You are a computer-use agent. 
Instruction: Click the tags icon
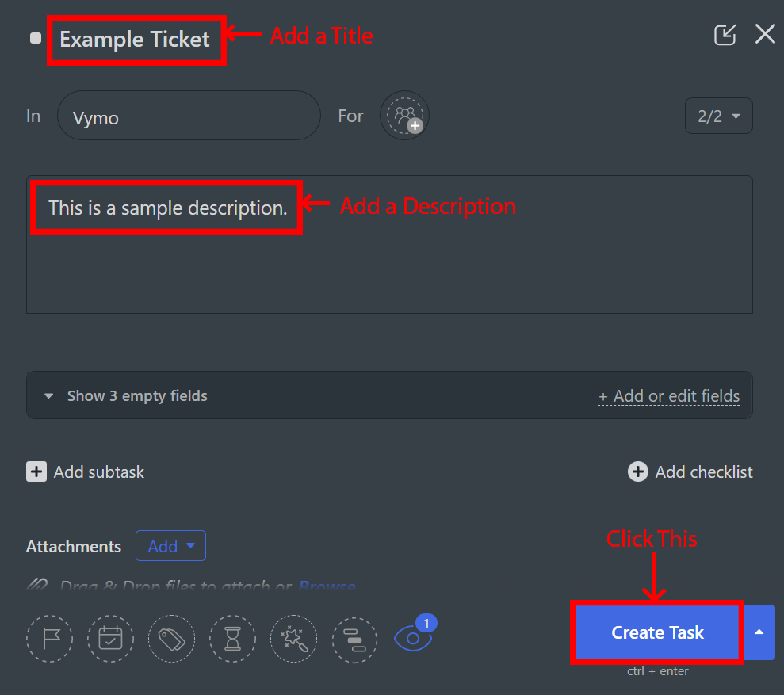tap(171, 639)
